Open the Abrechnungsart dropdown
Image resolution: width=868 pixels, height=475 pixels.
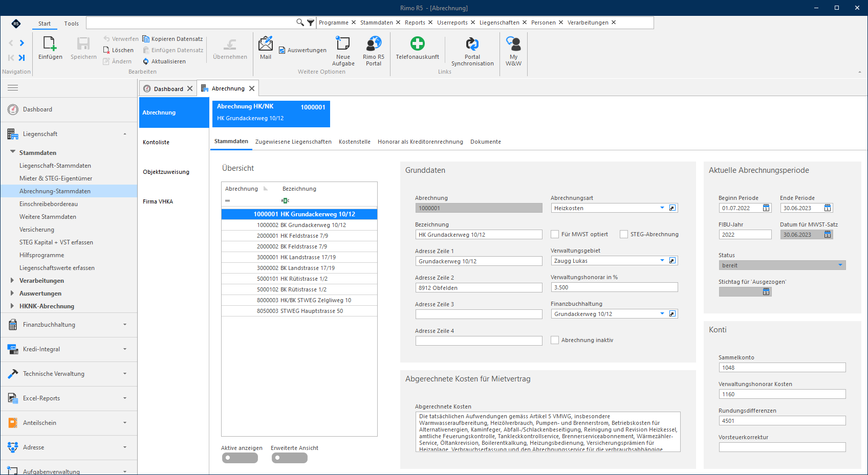pos(662,208)
